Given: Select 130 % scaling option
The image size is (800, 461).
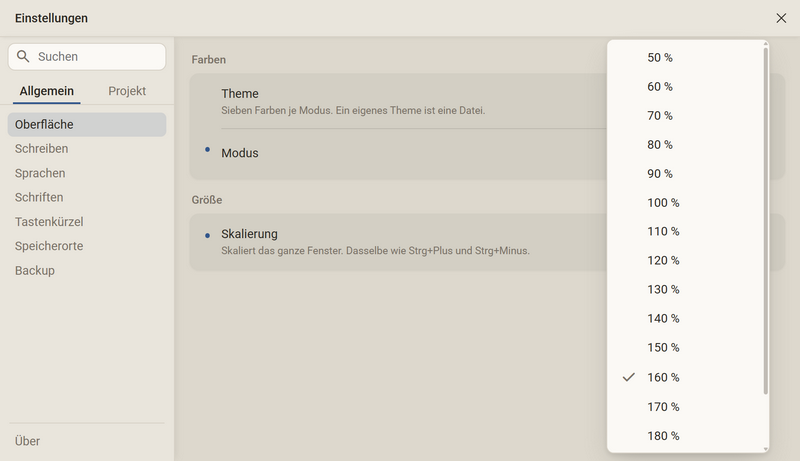Looking at the screenshot, I should (685, 290).
